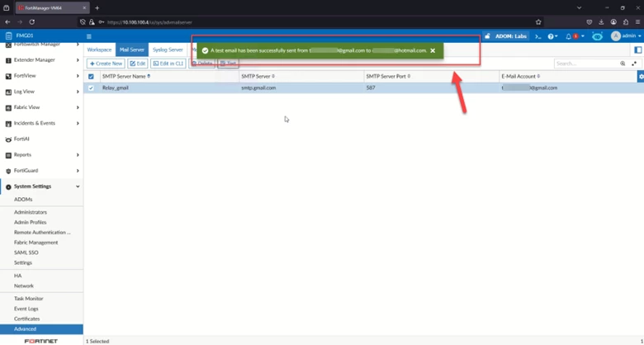Sort by E-Mail Account column
Viewport: 644px width, 345px height.
520,77
